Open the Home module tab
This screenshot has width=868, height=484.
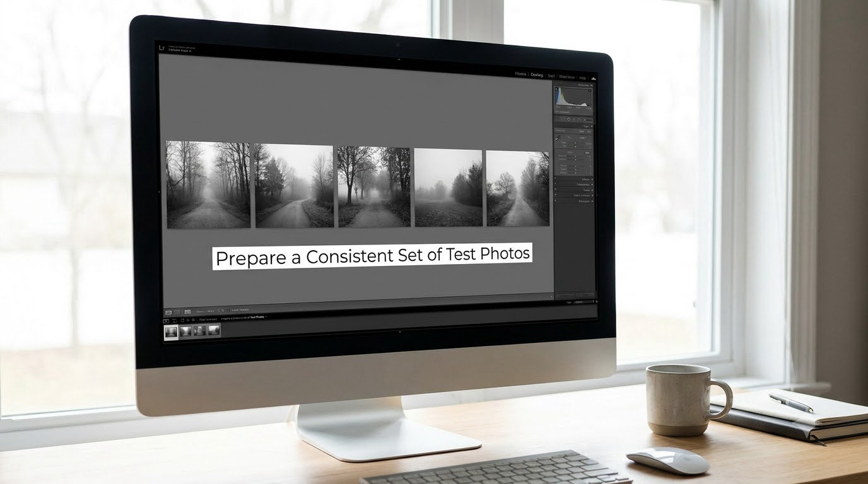click(520, 74)
